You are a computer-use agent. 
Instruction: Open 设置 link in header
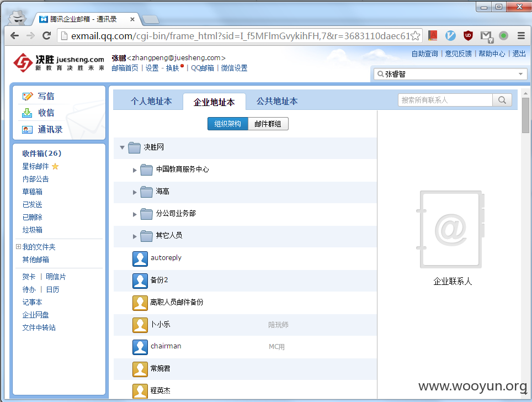pos(152,68)
